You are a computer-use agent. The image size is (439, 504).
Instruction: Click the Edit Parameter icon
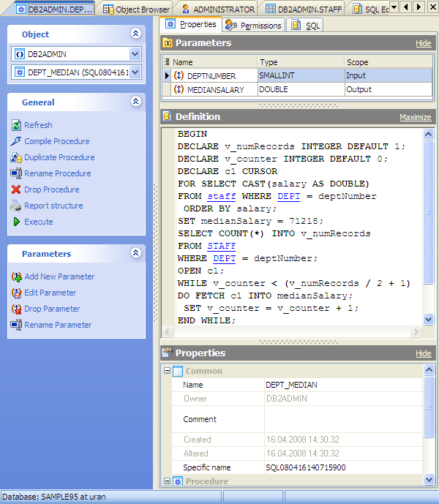[x=17, y=293]
